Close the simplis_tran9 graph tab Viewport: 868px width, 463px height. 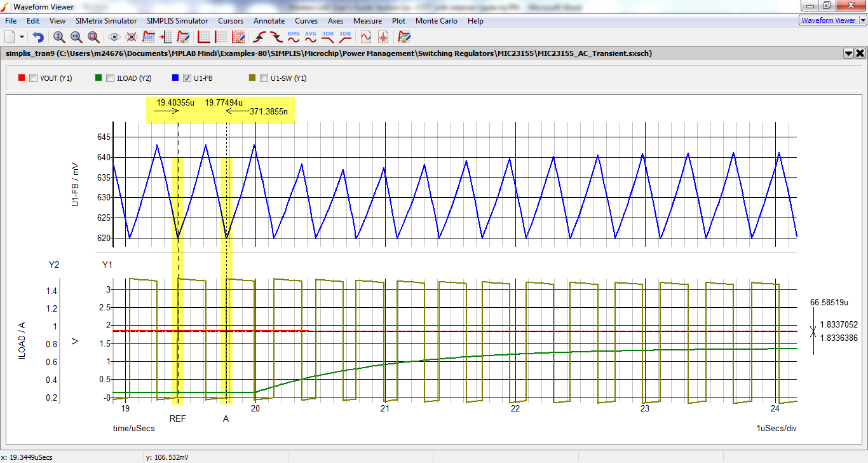[x=860, y=53]
